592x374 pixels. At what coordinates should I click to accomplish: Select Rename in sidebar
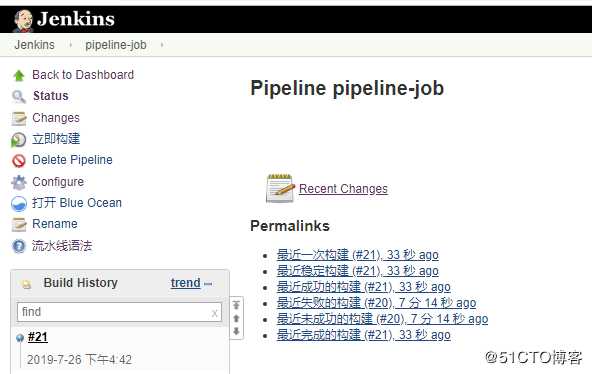click(x=55, y=224)
